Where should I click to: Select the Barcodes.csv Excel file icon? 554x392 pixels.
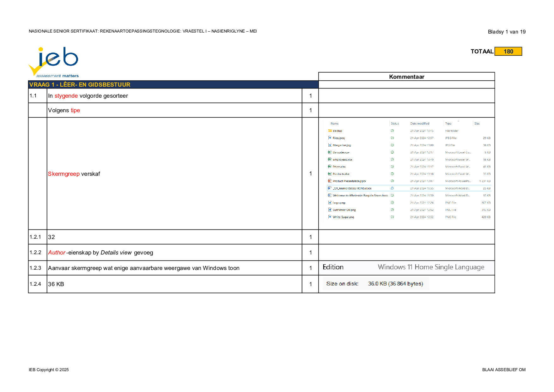click(x=330, y=152)
